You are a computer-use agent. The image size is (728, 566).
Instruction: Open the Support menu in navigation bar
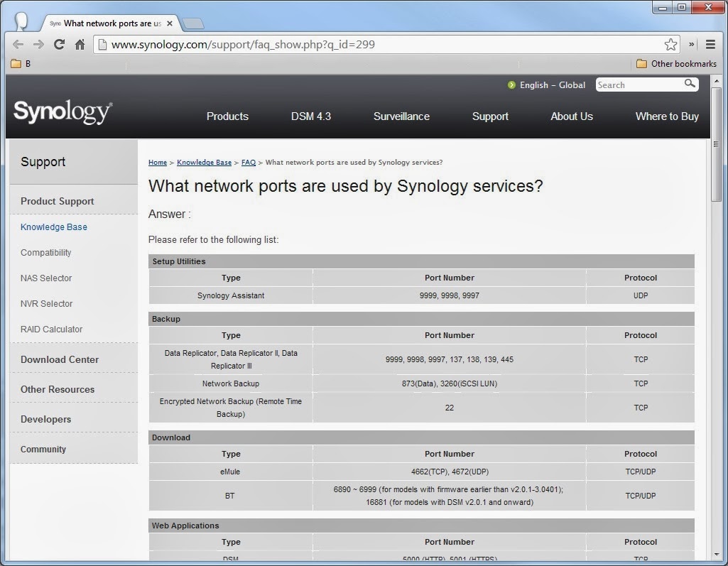[x=490, y=116]
